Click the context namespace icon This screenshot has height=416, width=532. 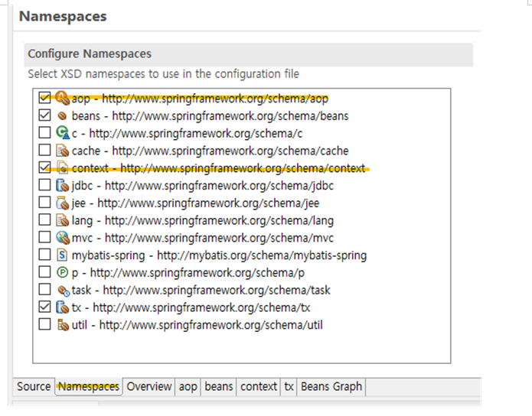[63, 167]
